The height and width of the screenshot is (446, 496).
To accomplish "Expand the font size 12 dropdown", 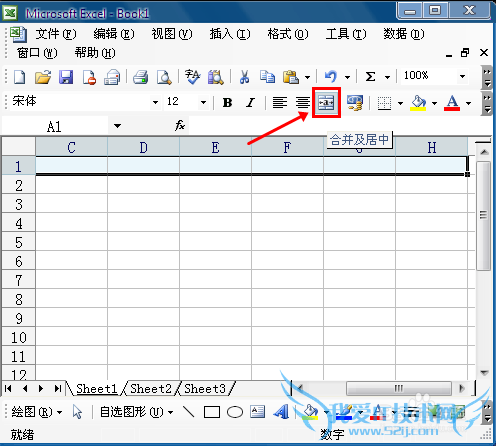I will pyautogui.click(x=203, y=103).
